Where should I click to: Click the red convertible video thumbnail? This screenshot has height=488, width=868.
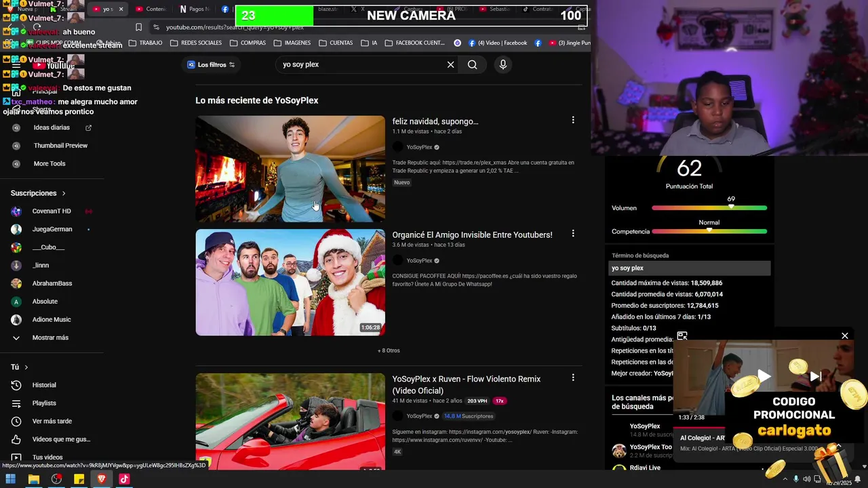click(290, 422)
